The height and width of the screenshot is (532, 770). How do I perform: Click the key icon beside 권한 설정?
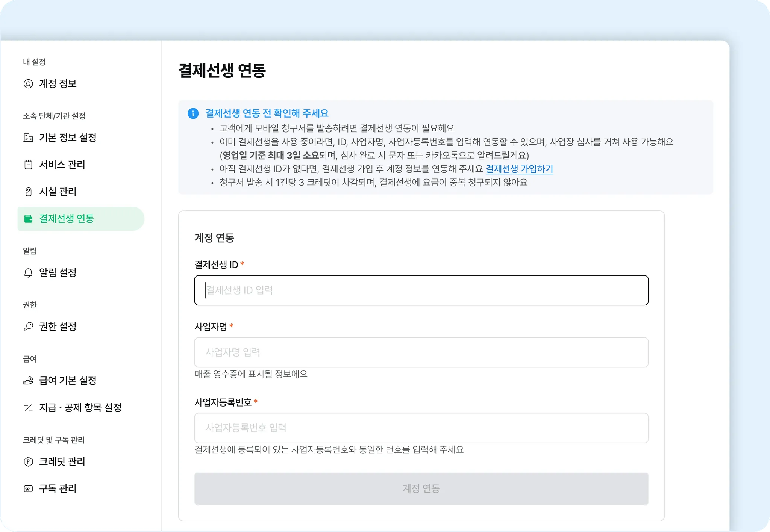[28, 326]
